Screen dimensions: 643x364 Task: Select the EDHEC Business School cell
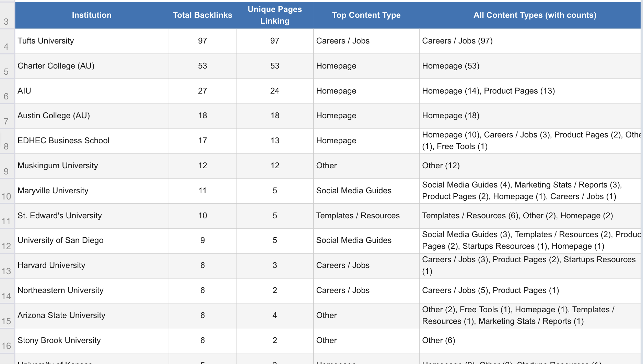[92, 141]
